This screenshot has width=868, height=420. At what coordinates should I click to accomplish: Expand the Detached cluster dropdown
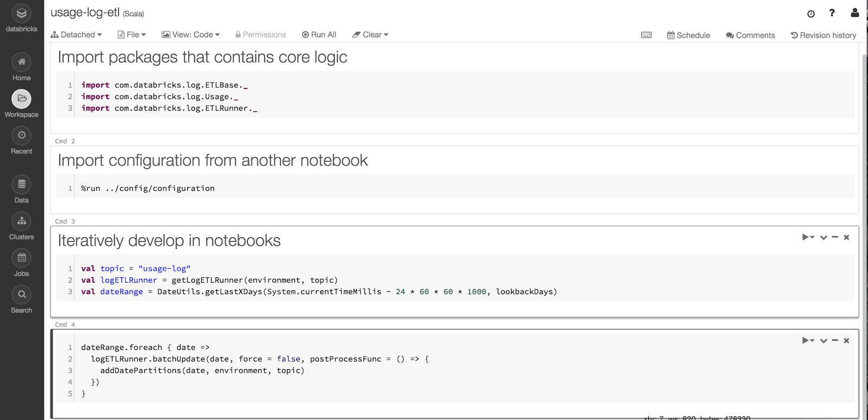coord(76,35)
